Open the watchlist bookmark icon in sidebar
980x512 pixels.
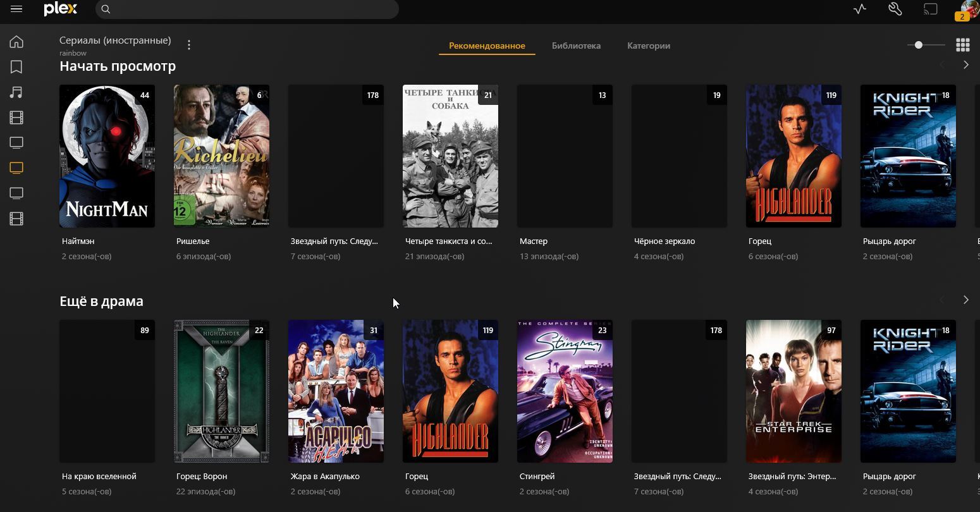pyautogui.click(x=16, y=67)
